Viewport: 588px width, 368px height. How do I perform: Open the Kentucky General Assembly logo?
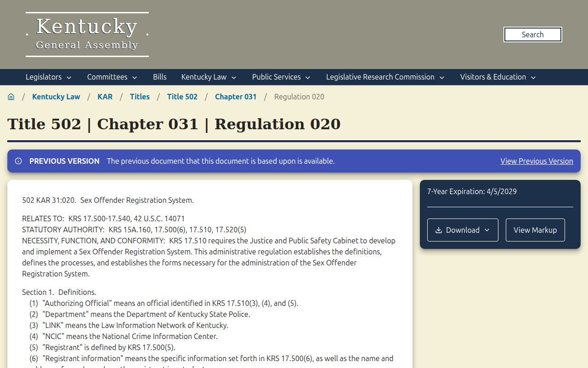(87, 34)
